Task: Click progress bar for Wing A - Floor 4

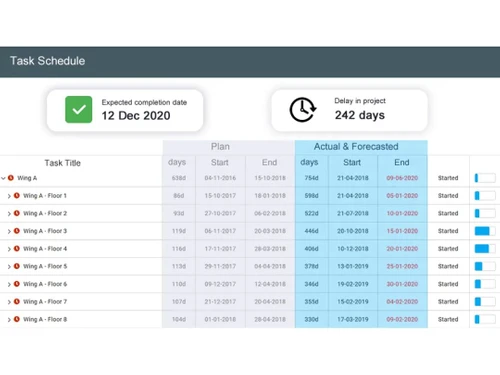Action: coord(485,249)
